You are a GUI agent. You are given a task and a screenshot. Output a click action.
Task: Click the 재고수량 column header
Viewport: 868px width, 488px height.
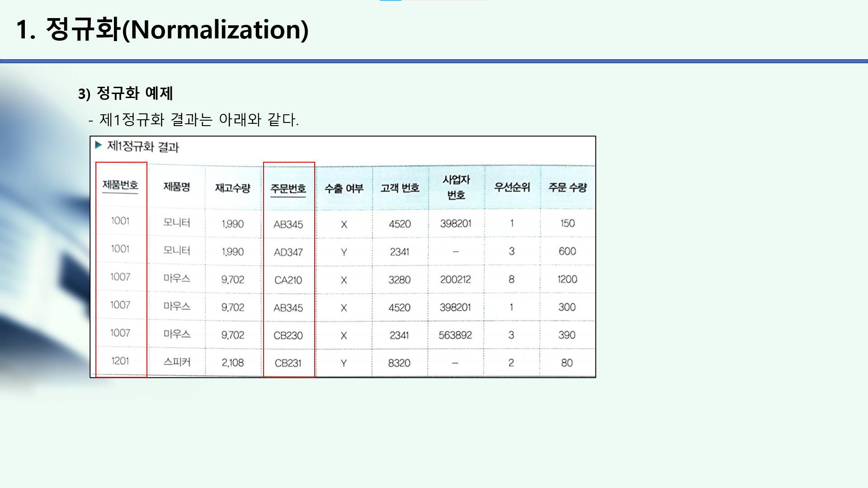[x=232, y=188]
